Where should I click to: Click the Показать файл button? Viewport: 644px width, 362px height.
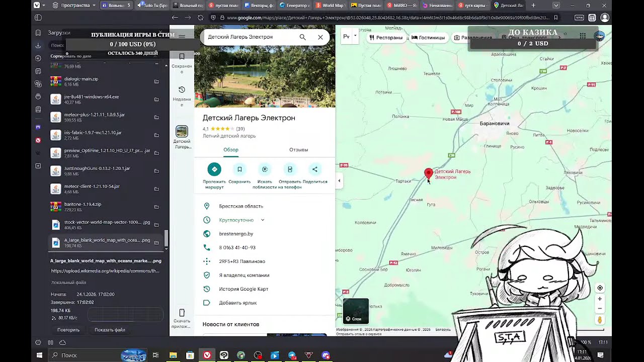[110, 330]
